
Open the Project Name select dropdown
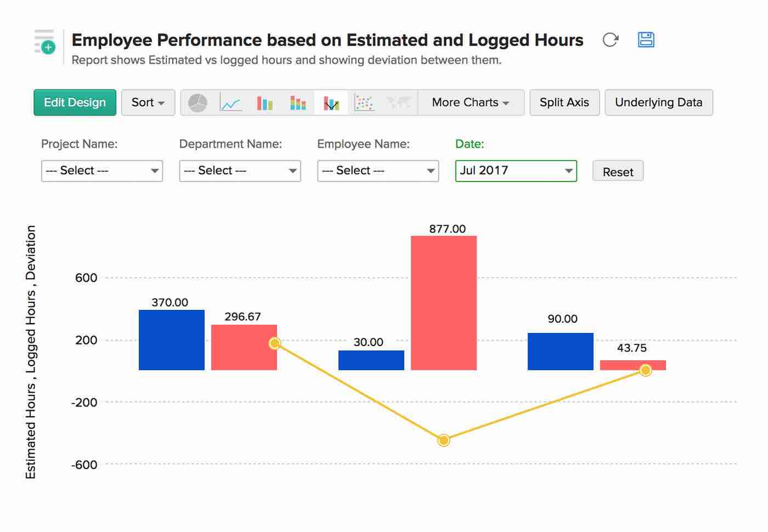(x=101, y=171)
